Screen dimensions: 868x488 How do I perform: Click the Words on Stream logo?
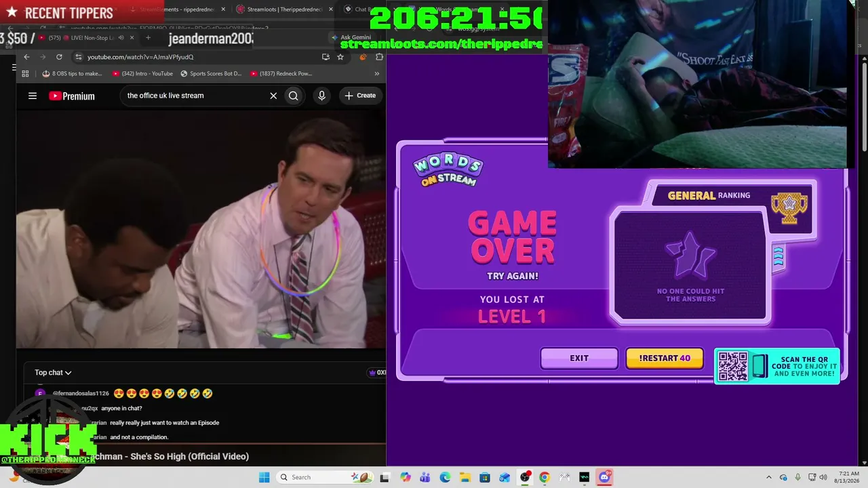pos(448,170)
